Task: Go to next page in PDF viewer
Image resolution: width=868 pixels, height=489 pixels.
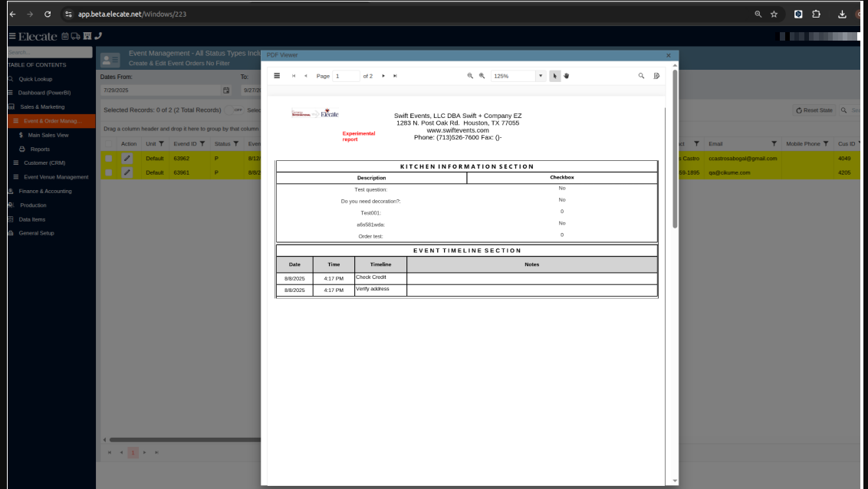Action: (x=383, y=76)
